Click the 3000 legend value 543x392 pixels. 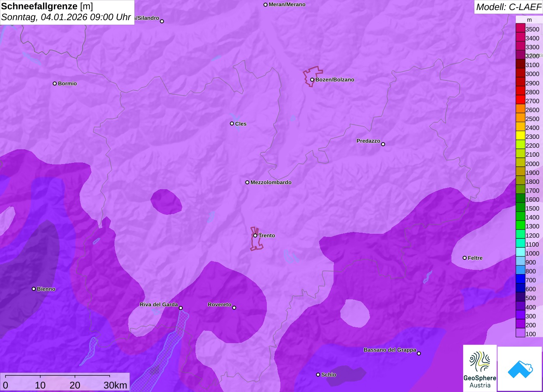click(533, 74)
